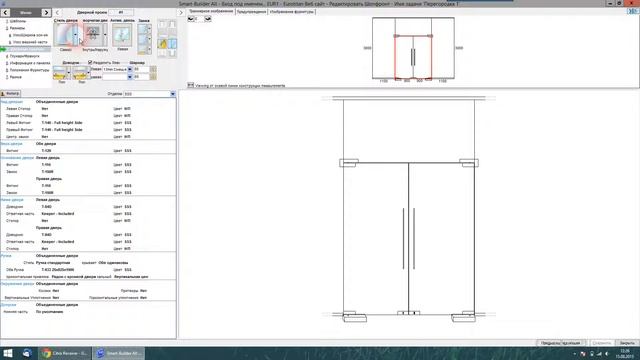
Task: Click the top-right corner panel toggle icon
Action: tap(633, 11)
